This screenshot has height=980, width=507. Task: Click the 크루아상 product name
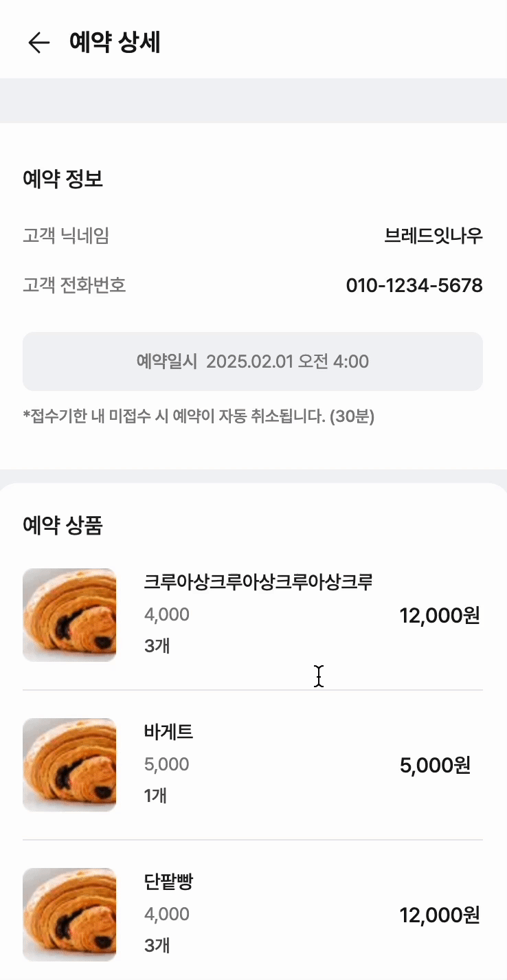[x=258, y=582]
